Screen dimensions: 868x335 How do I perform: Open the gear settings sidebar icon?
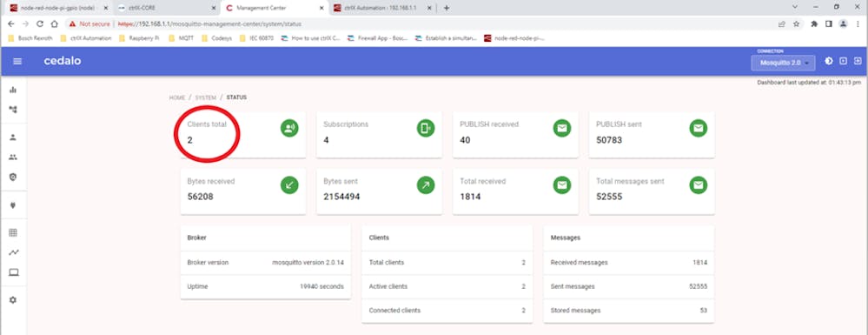coord(13,300)
